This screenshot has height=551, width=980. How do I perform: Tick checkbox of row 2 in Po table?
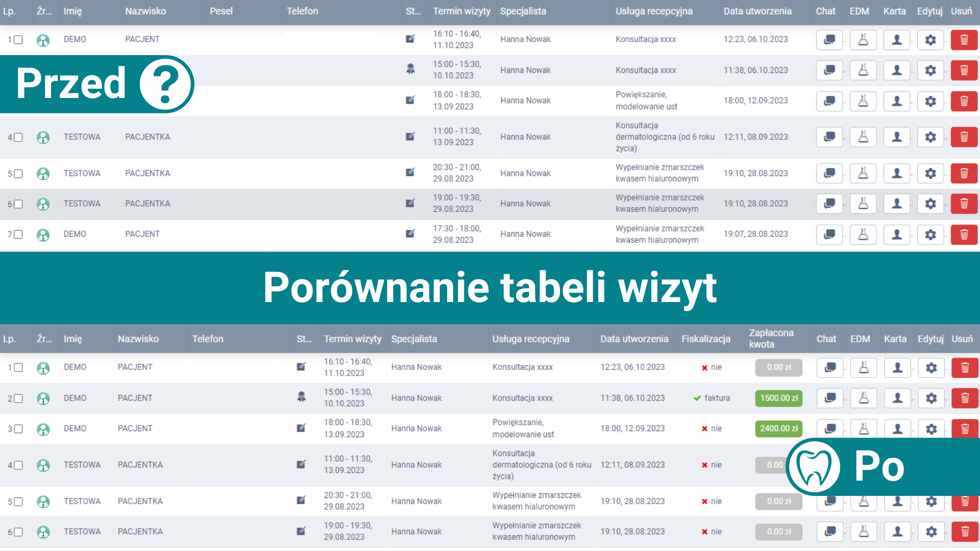pyautogui.click(x=18, y=398)
